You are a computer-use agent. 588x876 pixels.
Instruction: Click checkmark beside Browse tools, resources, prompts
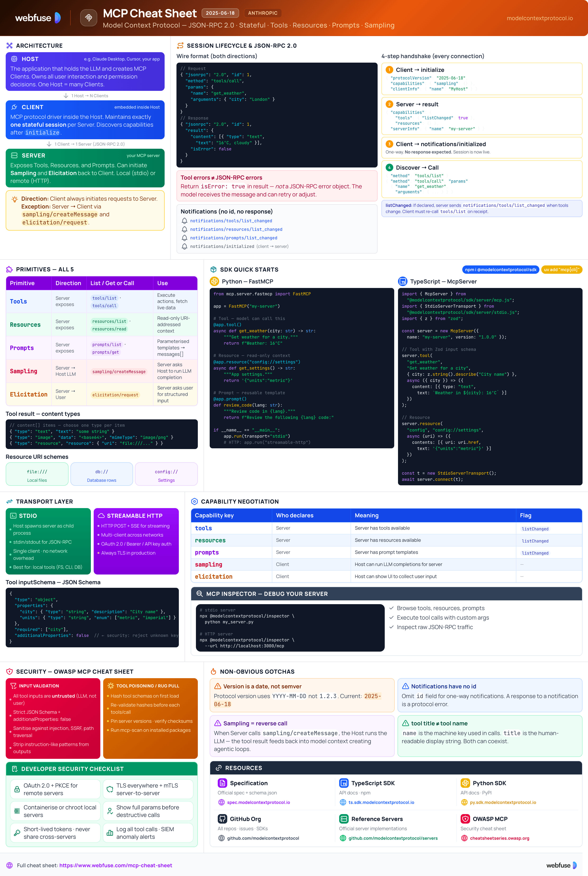[x=391, y=608]
